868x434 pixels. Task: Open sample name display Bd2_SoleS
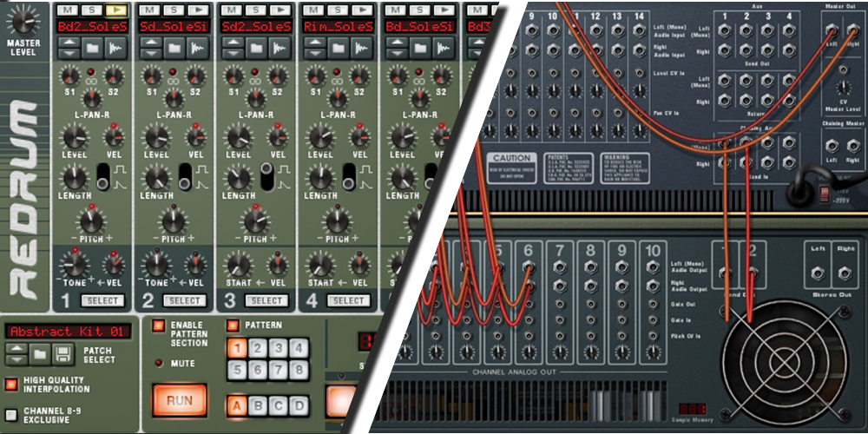tap(92, 26)
